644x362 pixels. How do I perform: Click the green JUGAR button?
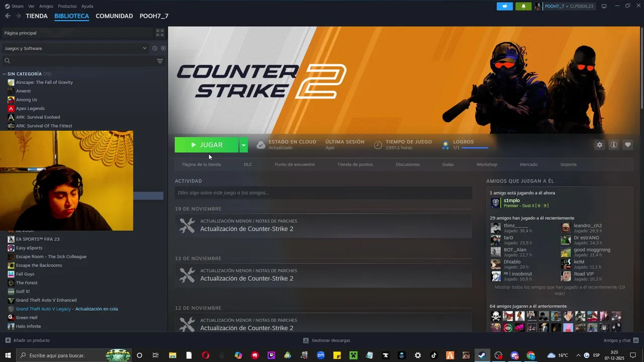tap(207, 145)
